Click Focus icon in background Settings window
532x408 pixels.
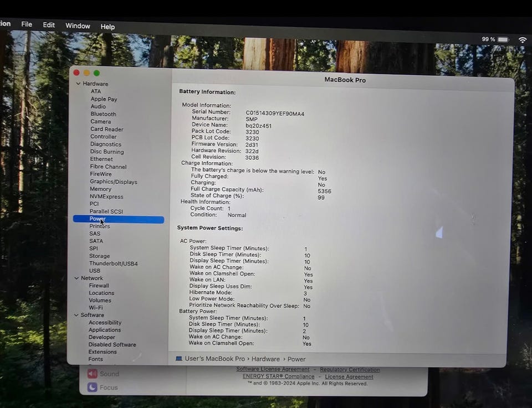(92, 387)
